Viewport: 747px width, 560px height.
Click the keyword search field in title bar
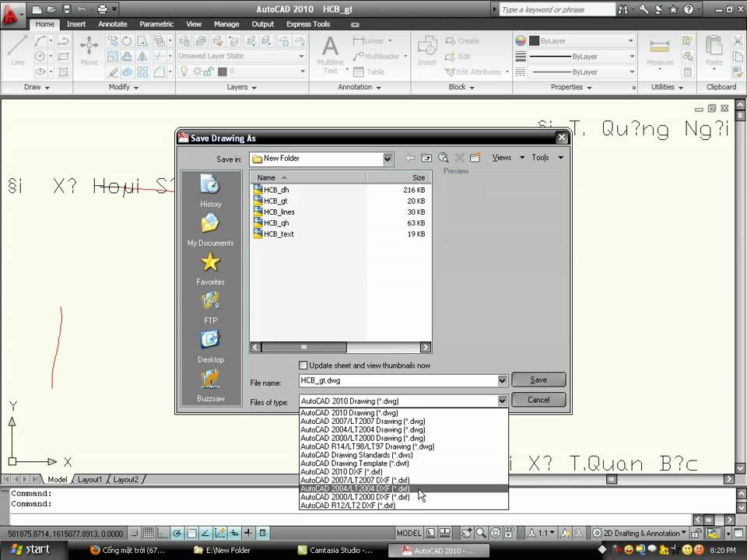[556, 9]
